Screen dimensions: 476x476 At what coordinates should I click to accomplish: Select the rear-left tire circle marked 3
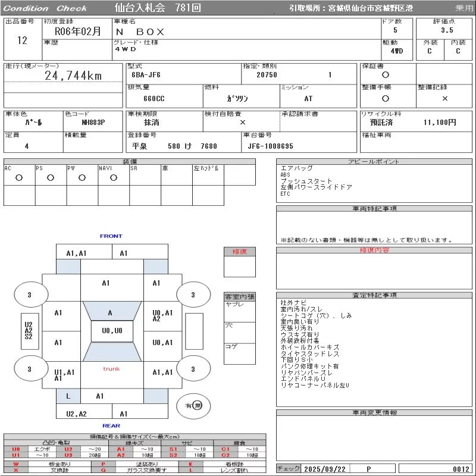click(29, 369)
